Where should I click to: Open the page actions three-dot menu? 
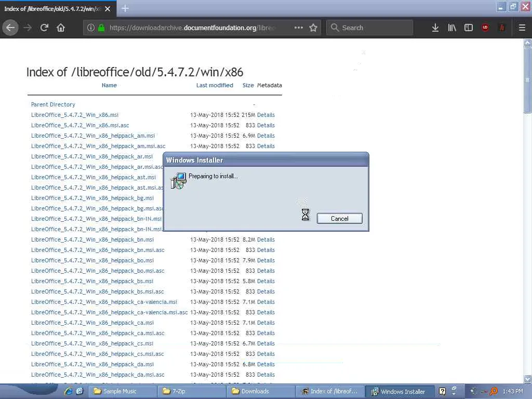(299, 28)
